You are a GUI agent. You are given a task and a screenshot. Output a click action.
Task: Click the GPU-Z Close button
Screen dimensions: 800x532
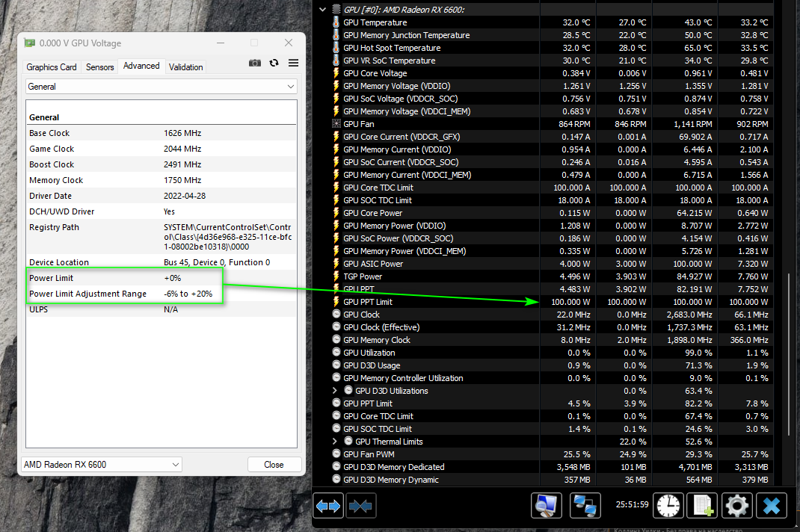click(x=274, y=465)
